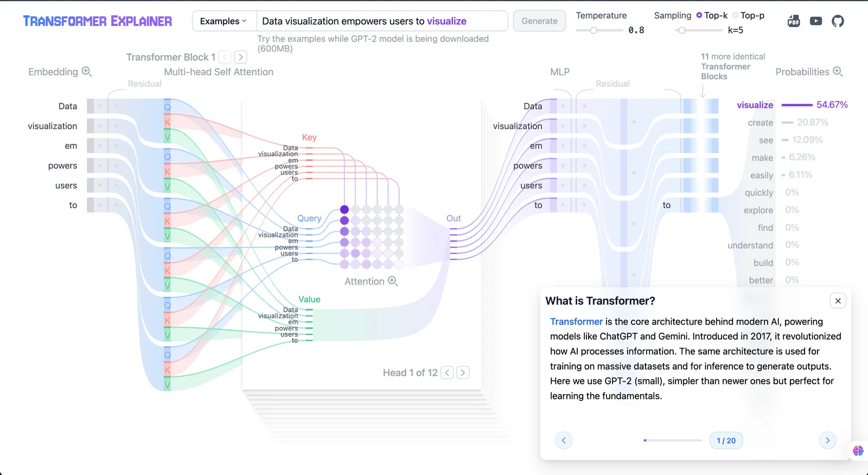Open the Transformer link in tutorial text
Image resolution: width=868 pixels, height=475 pixels.
(x=576, y=321)
